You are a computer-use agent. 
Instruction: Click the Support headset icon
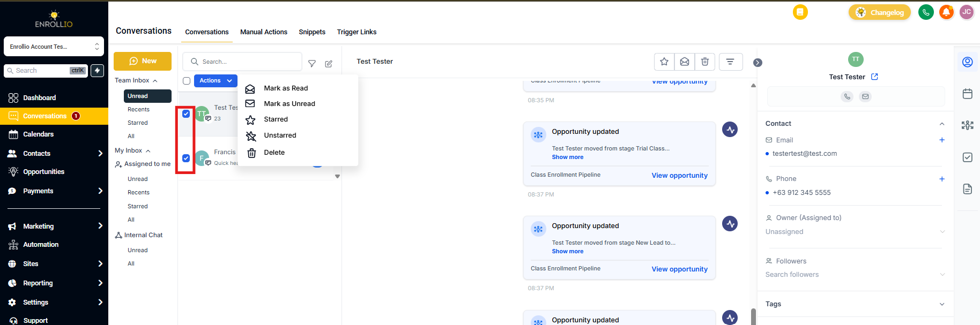(x=13, y=320)
